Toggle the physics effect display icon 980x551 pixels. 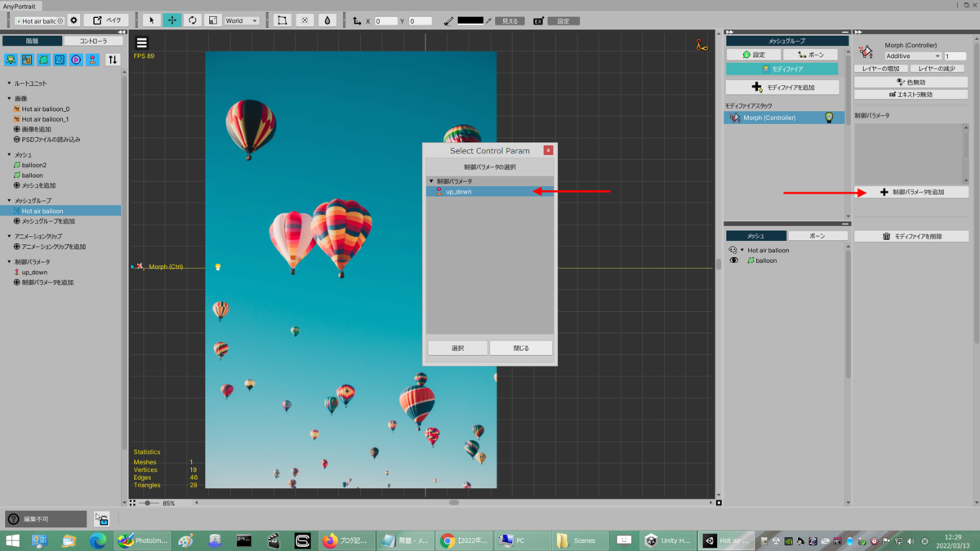[305, 20]
